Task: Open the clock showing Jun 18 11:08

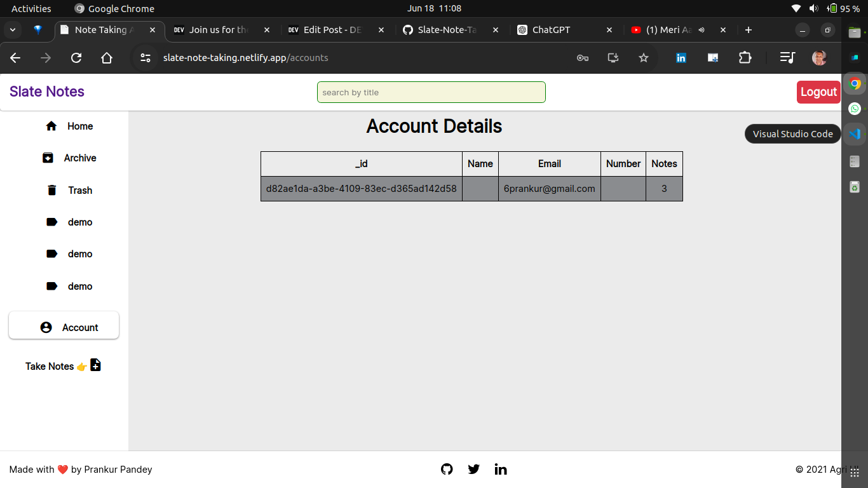Action: coord(434,9)
